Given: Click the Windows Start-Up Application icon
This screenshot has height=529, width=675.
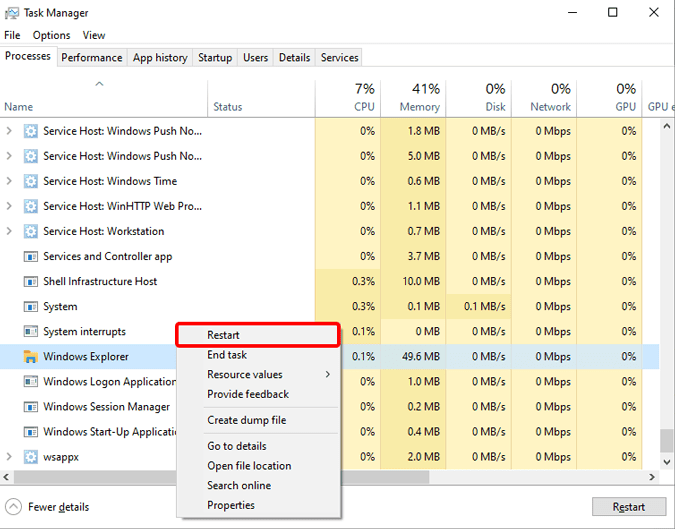Looking at the screenshot, I should (x=31, y=431).
